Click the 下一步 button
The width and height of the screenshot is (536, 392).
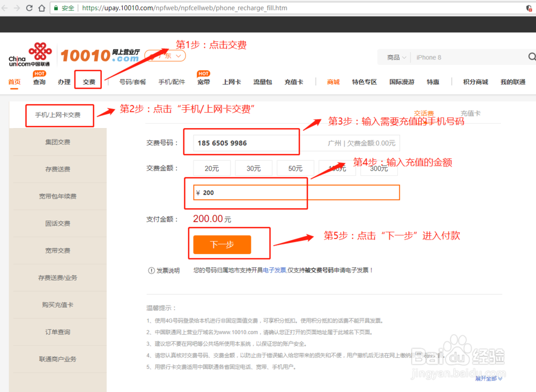click(221, 244)
